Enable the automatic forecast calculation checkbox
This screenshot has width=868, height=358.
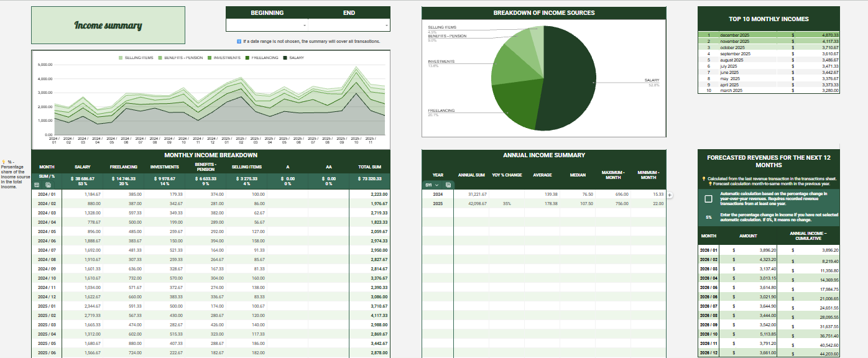click(708, 199)
